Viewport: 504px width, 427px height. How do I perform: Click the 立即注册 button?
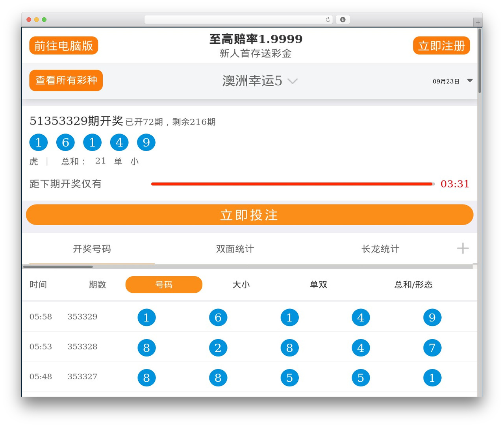click(441, 46)
